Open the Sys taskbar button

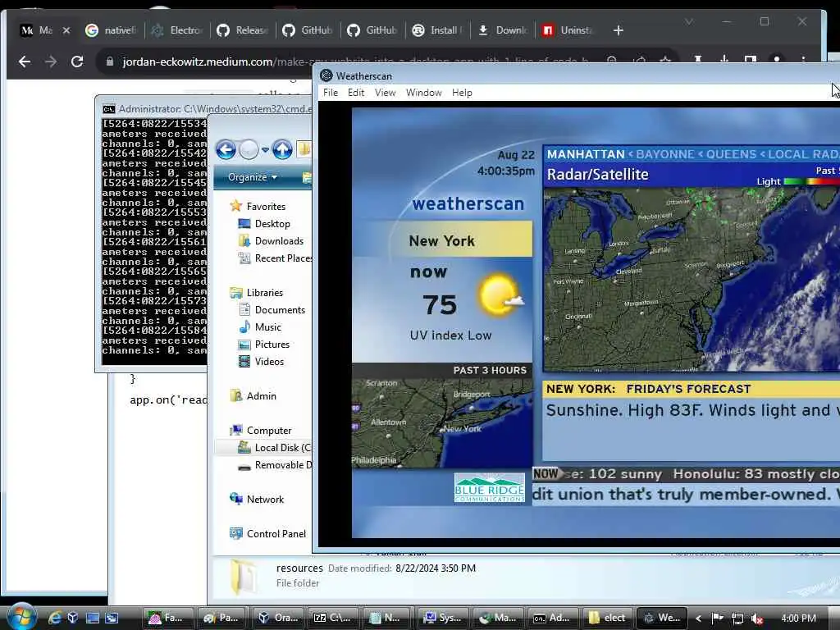[442, 618]
